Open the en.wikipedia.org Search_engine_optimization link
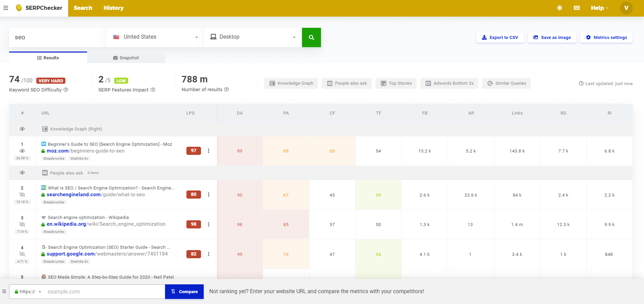Image resolution: width=644 pixels, height=304 pixels. coord(106,224)
